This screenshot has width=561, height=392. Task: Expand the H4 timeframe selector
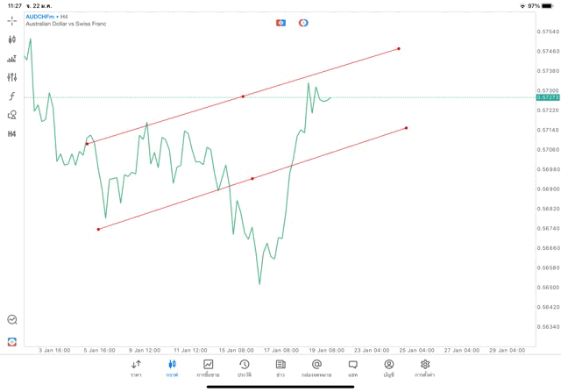point(12,134)
